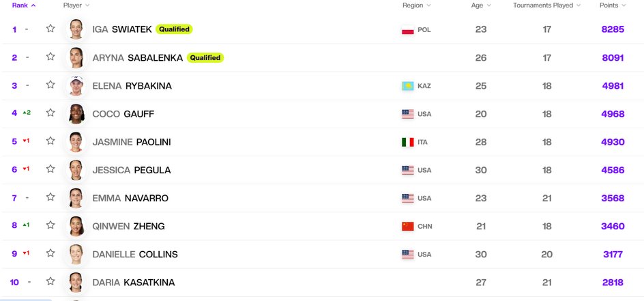Expand the Region column dropdown

429,5
